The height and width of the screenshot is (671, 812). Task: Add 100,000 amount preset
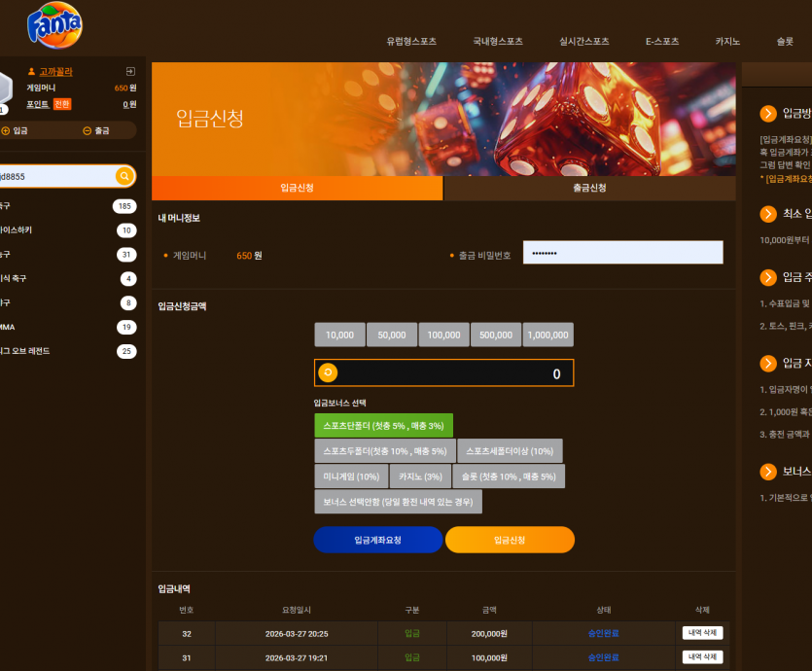click(x=443, y=335)
